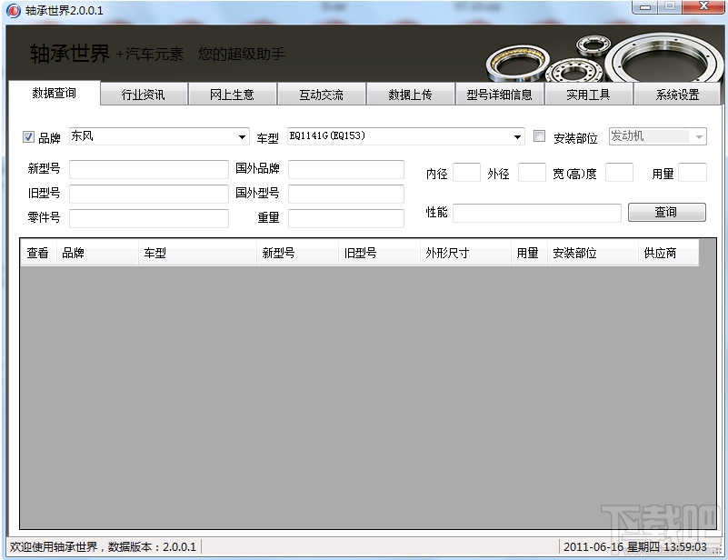Uncheck the 品牌 checkbox

click(28, 136)
